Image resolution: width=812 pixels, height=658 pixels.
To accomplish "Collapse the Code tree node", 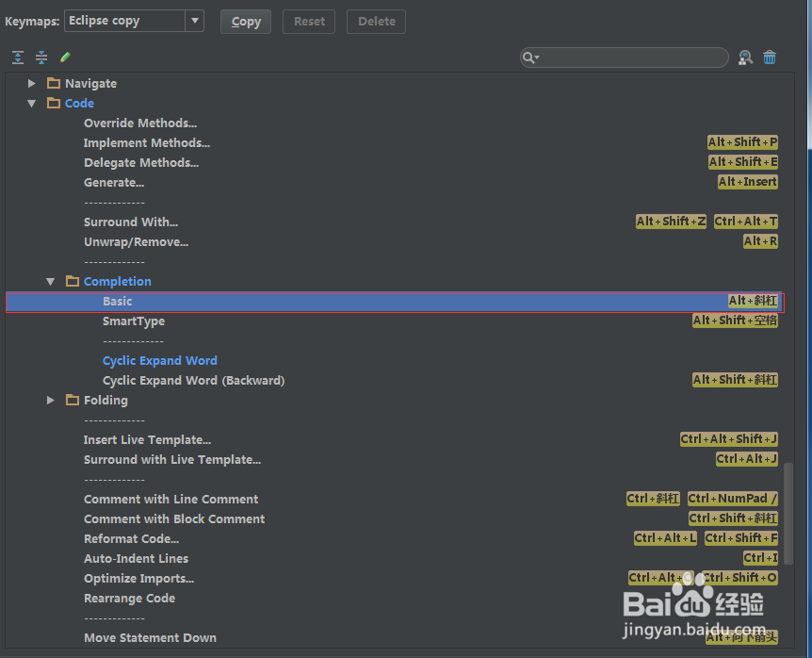I will 32,103.
